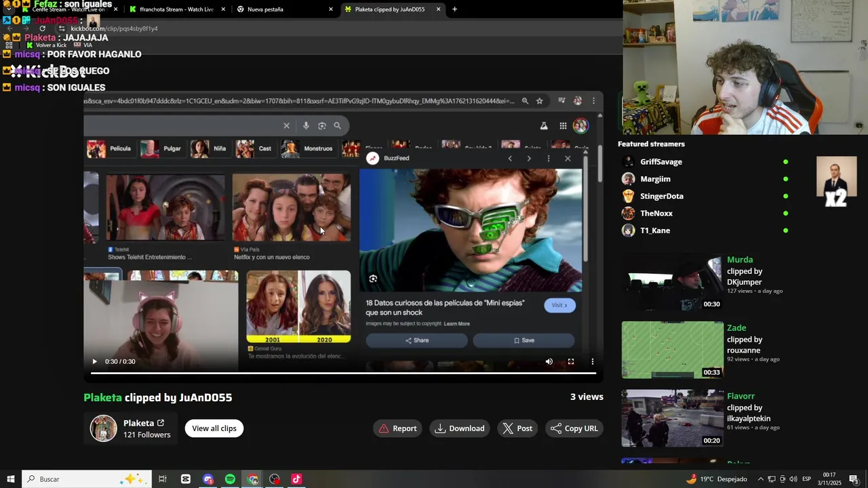This screenshot has height=488, width=868.
Task: Open Discord from the taskbar
Action: [208, 479]
